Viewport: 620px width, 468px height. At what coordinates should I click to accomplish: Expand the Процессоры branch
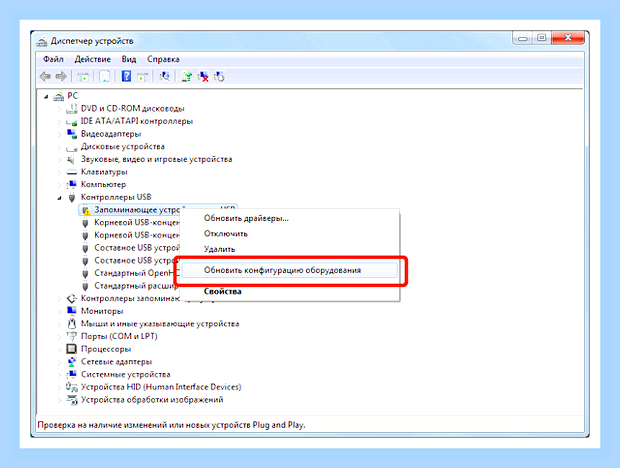pos(59,349)
